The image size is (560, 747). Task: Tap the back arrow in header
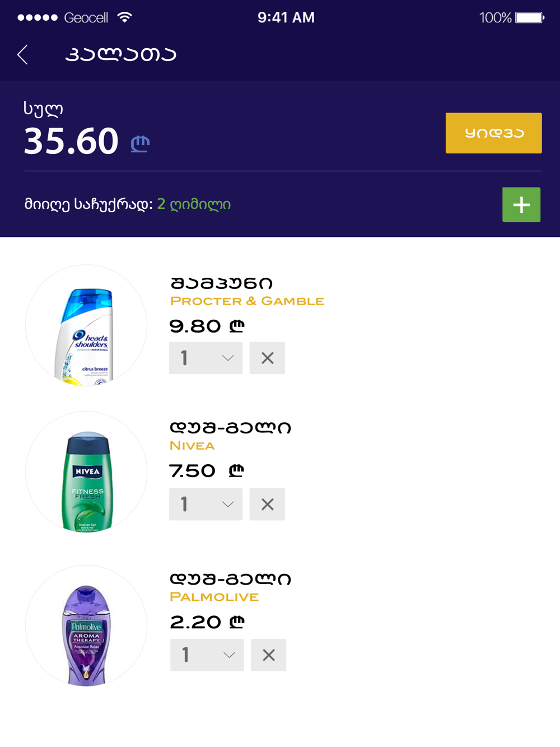click(x=22, y=54)
